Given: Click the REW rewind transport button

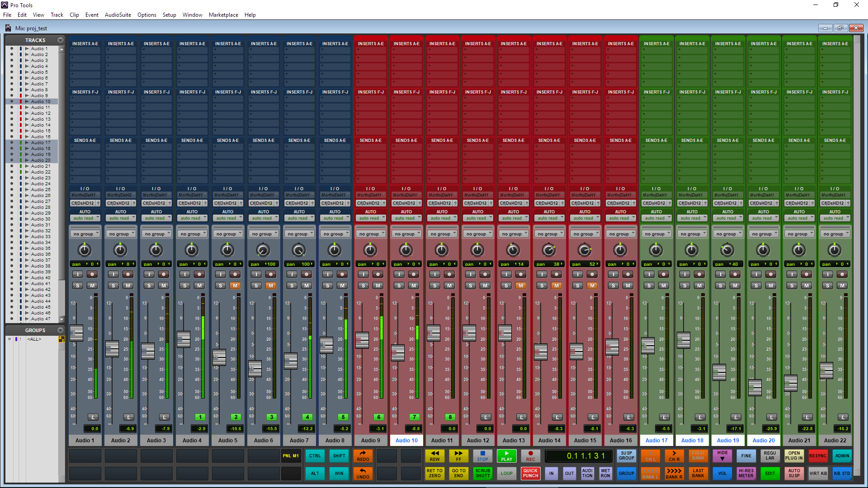Looking at the screenshot, I should coord(434,456).
